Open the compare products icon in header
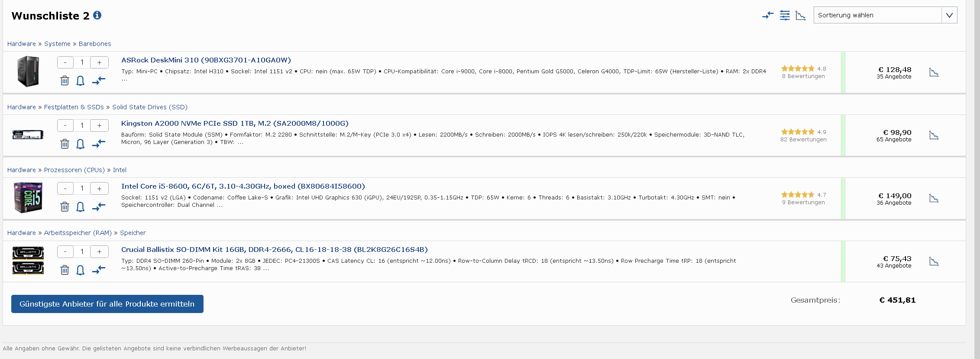Screen dimensions: 980x359 pos(768,16)
